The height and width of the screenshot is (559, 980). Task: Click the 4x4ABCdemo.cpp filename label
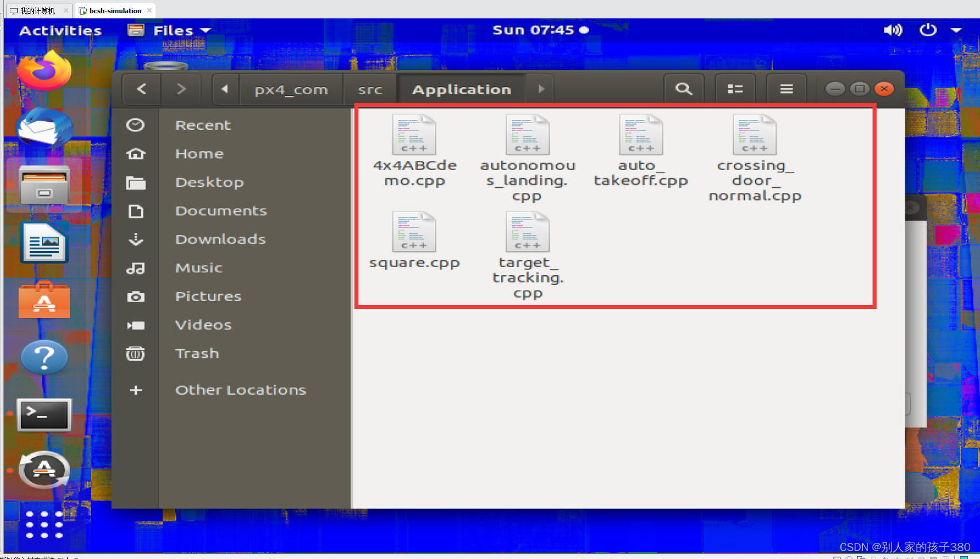pos(414,173)
